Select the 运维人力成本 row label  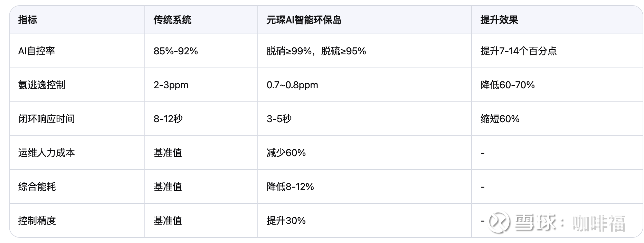(46, 153)
